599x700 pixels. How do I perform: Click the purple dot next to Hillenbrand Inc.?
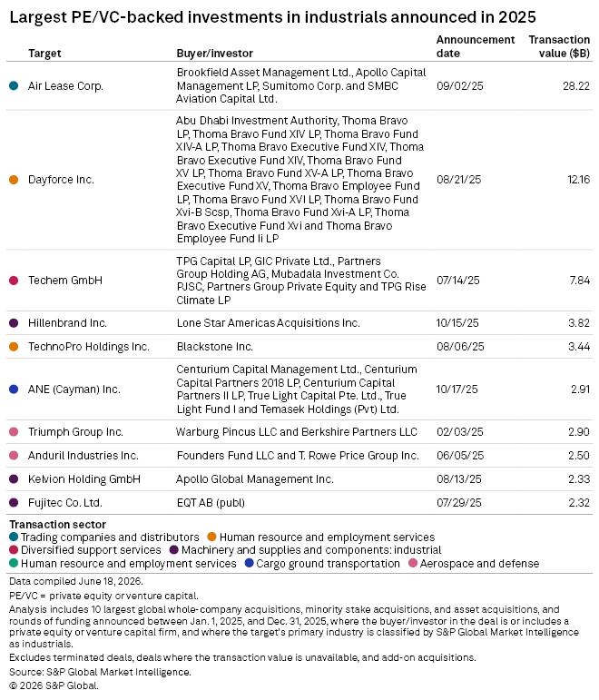pyautogui.click(x=14, y=323)
